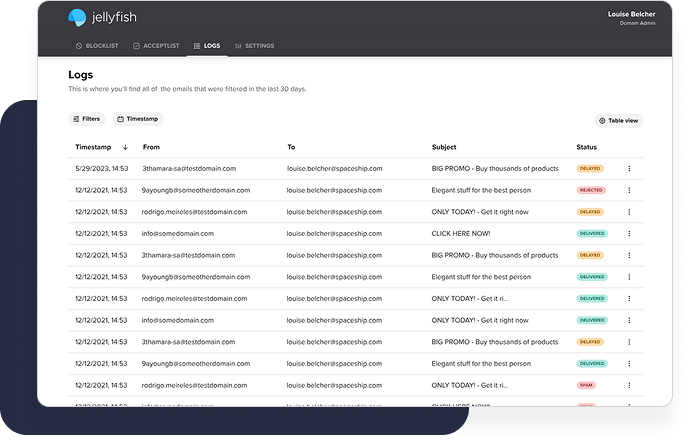
Task: Open the Table view dropdown
Action: [x=618, y=120]
